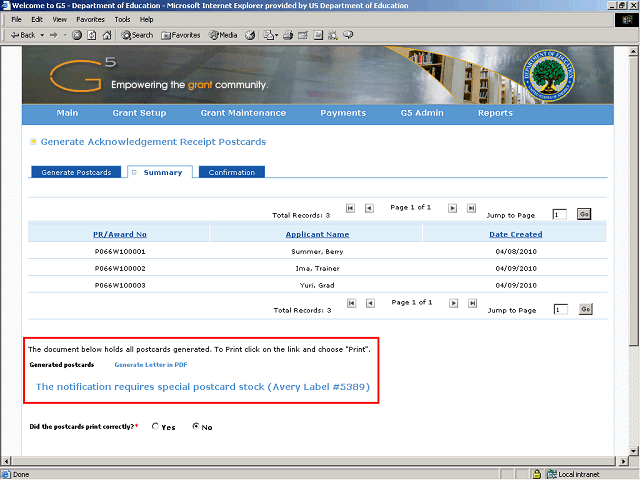Viewport: 640px width, 480px height.
Task: Click applicant Summer, Berry
Action: pyautogui.click(x=317, y=251)
